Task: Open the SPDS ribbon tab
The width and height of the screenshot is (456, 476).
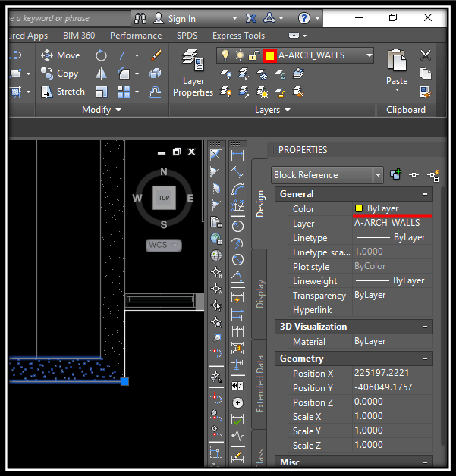Action: coord(187,36)
